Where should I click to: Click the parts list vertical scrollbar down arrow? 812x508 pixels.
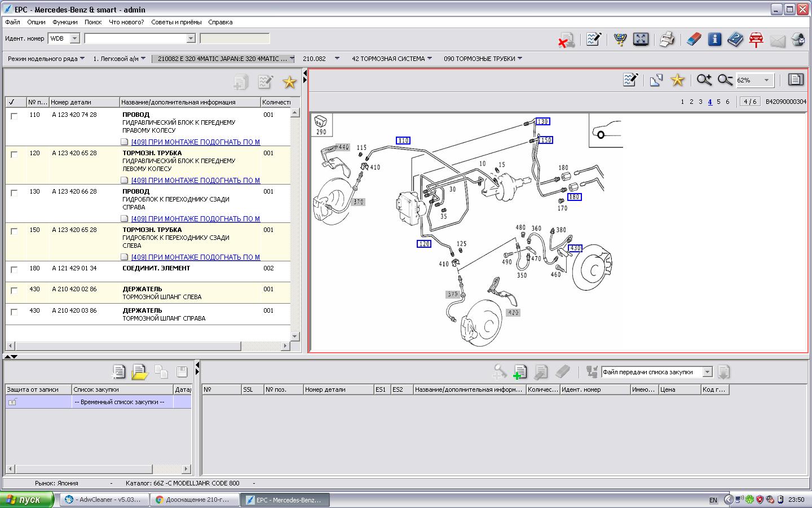(x=295, y=336)
